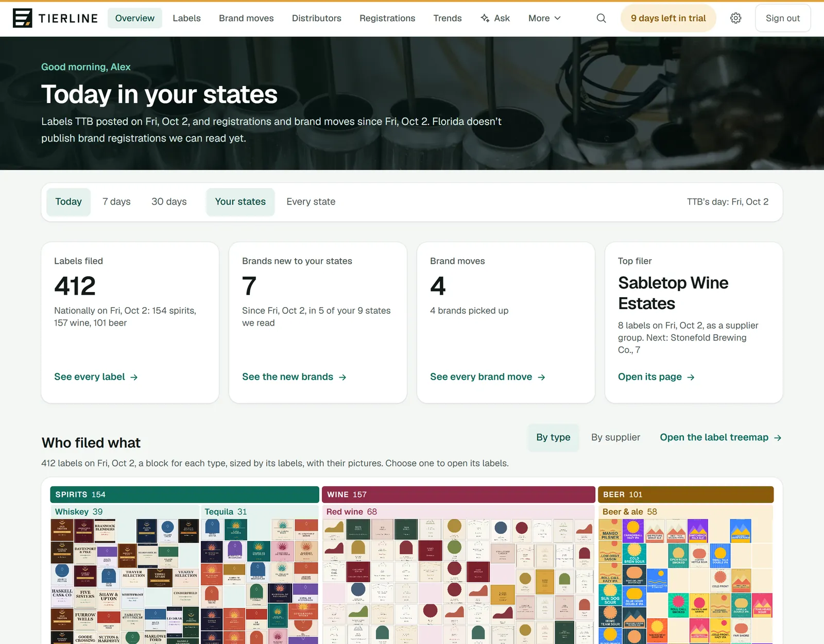Click arrow after See the new brands

point(342,377)
